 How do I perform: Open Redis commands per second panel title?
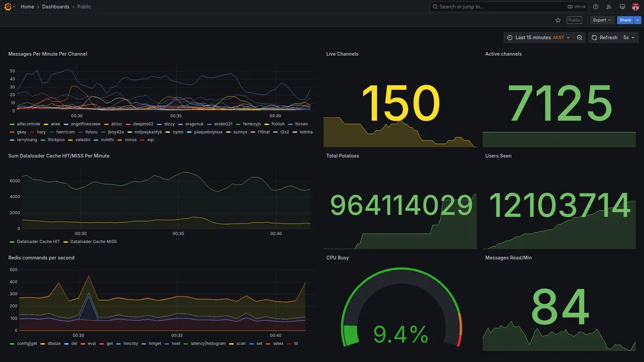click(41, 258)
